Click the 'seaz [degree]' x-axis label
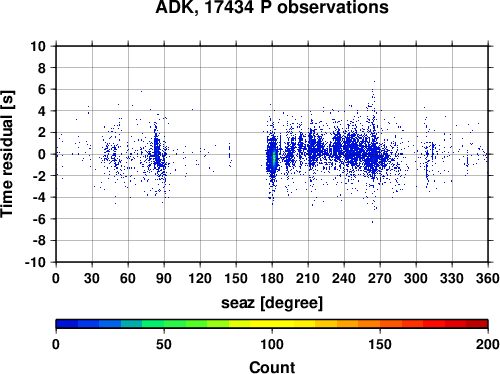 coord(272,303)
